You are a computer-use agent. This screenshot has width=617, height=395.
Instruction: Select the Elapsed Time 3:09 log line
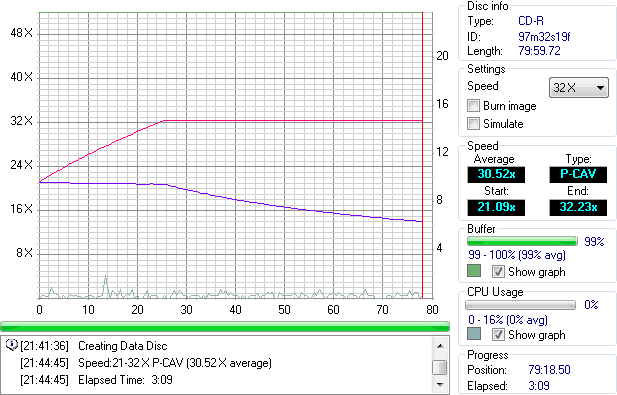click(96, 380)
